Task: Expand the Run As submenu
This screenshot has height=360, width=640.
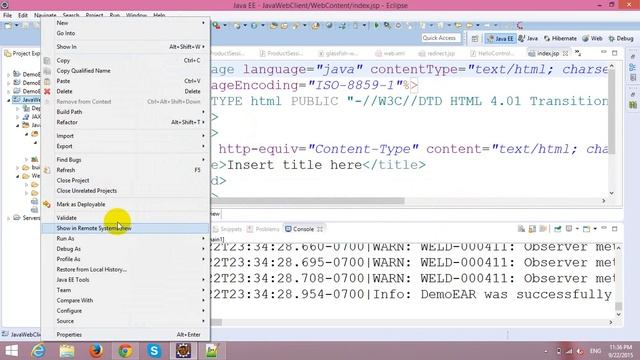Action: tap(126, 238)
